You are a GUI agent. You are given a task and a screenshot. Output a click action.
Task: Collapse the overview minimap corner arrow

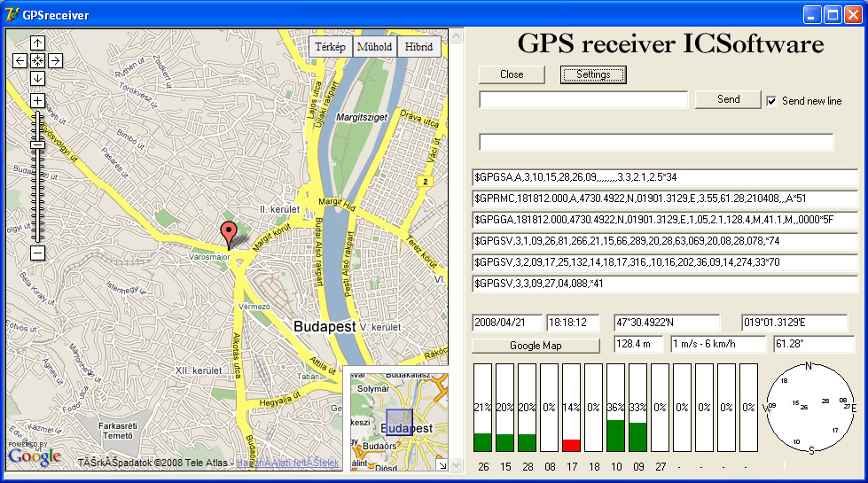coord(442,465)
